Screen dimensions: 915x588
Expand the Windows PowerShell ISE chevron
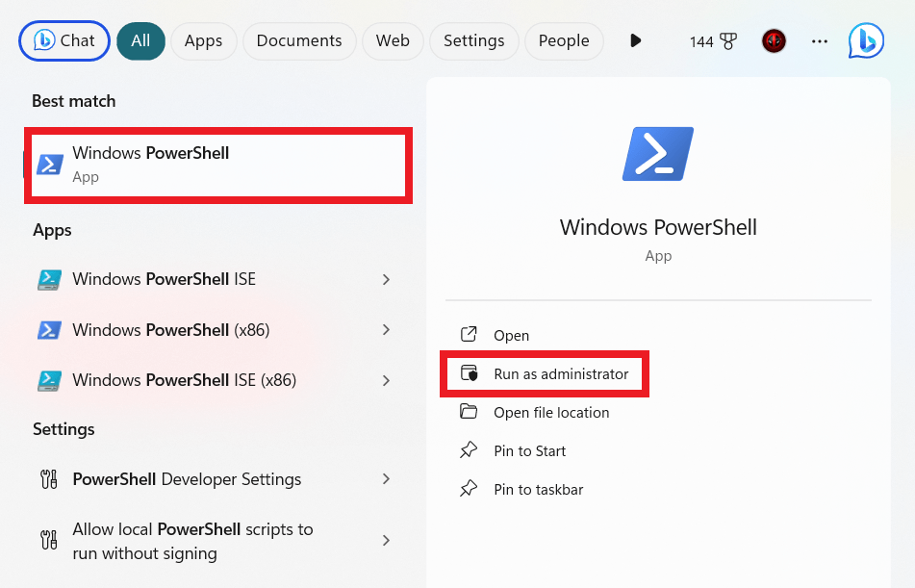point(386,280)
